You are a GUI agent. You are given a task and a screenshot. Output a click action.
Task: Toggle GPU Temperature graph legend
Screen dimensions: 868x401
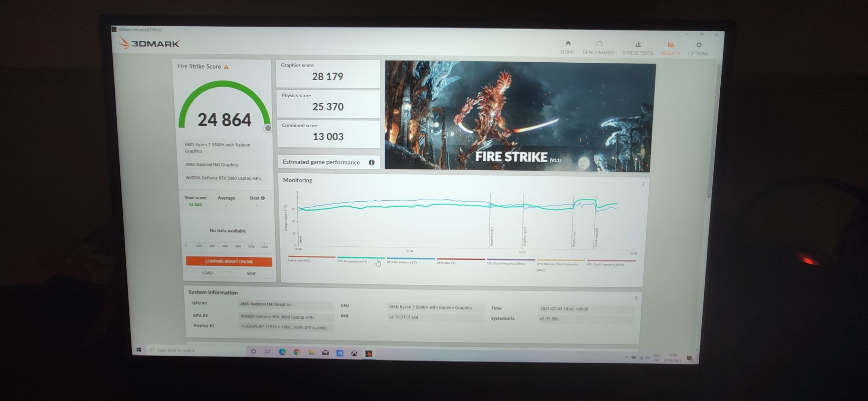410,260
